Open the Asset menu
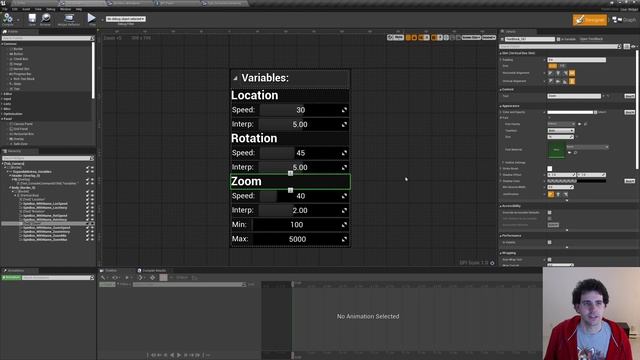Image resolution: width=640 pixels, height=360 pixels. click(x=26, y=9)
